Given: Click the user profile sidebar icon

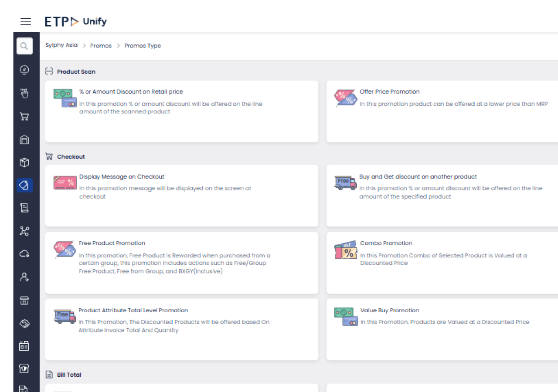Looking at the screenshot, I should pyautogui.click(x=24, y=277).
